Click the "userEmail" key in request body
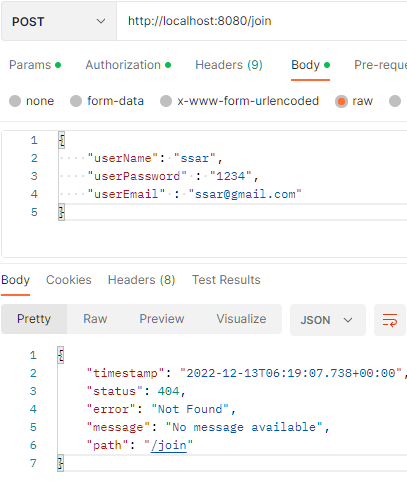This screenshot has width=407, height=495. [126, 194]
